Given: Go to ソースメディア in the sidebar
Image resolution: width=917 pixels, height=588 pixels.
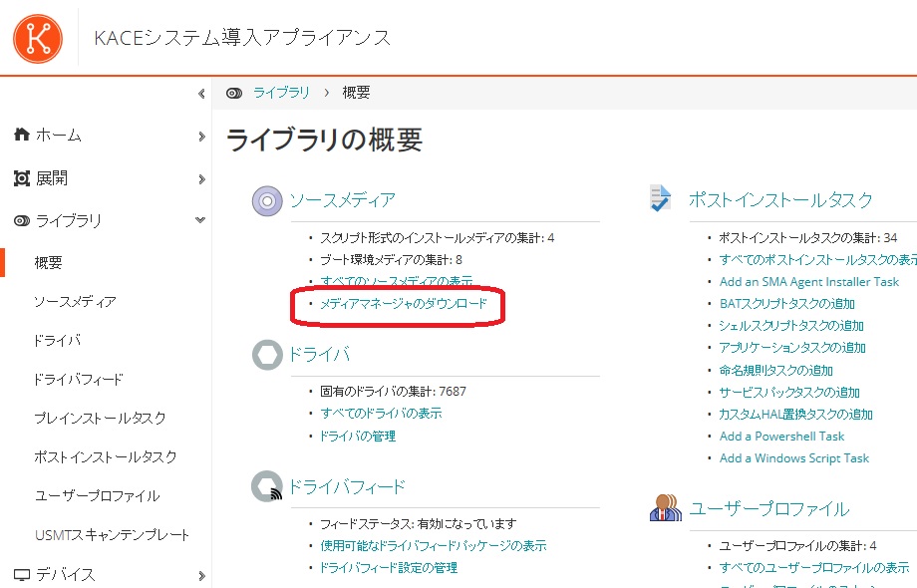Looking at the screenshot, I should pyautogui.click(x=75, y=302).
